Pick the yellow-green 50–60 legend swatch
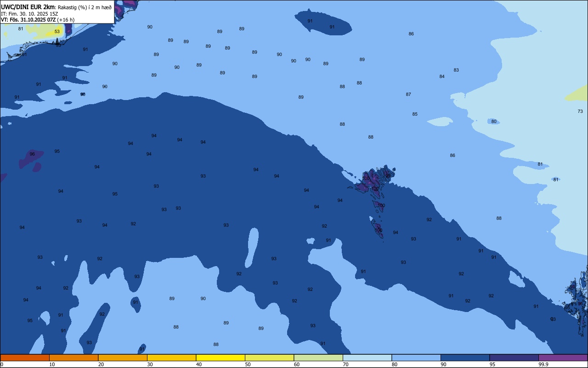 click(269, 357)
